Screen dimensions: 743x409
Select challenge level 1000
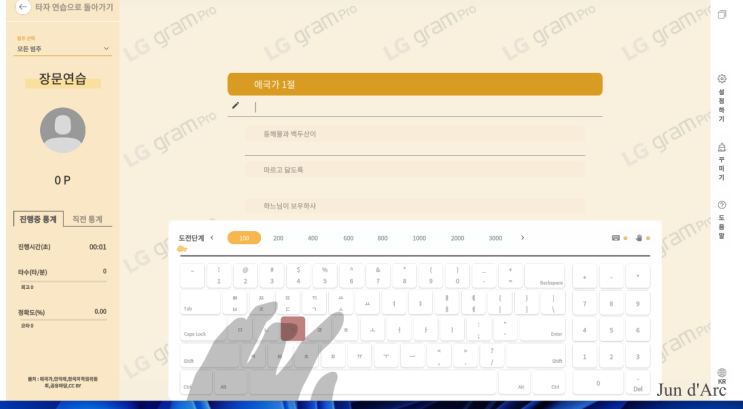click(x=419, y=238)
